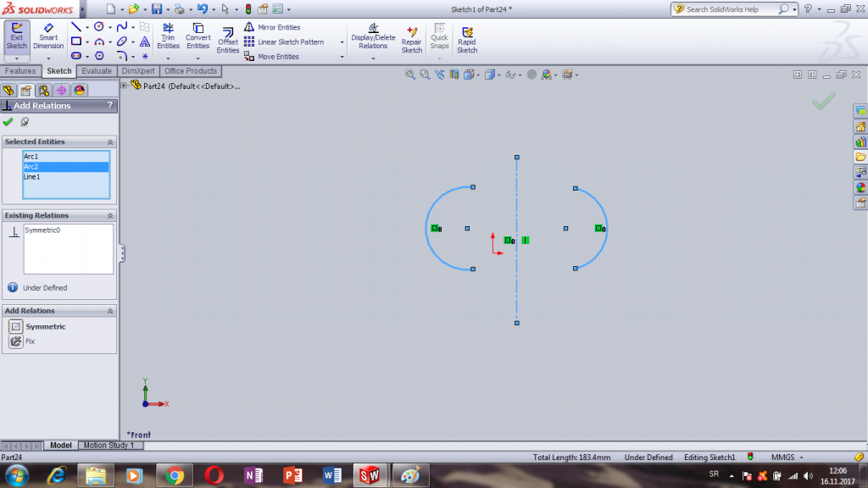Viewport: 868px width, 488px height.
Task: Select Line1 in Selected Entities
Action: 65,177
